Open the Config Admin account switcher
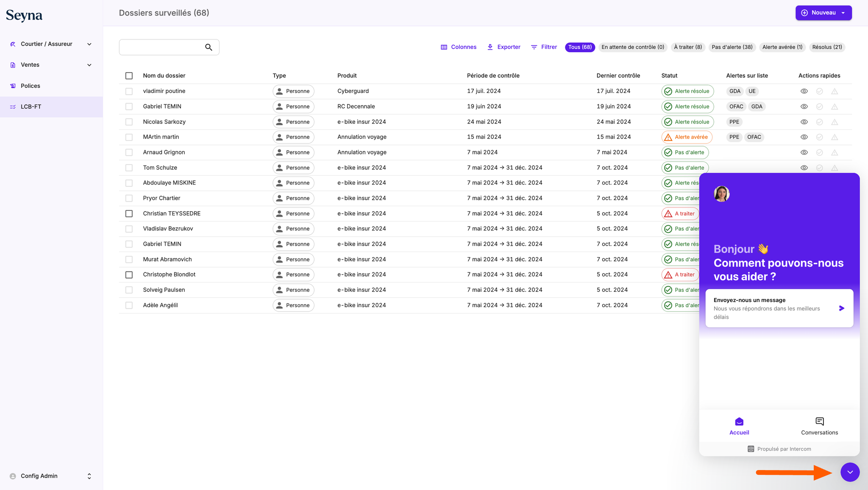The image size is (868, 490). (89, 476)
